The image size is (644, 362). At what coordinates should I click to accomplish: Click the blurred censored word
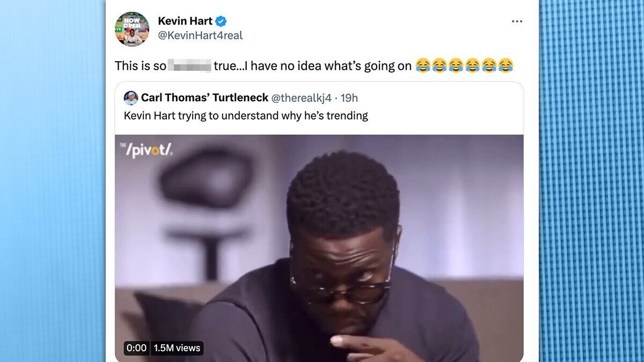click(189, 67)
